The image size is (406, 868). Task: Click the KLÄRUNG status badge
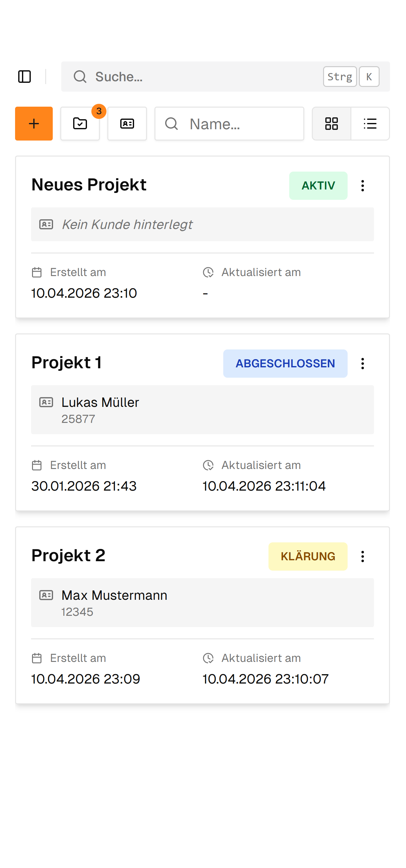click(307, 556)
